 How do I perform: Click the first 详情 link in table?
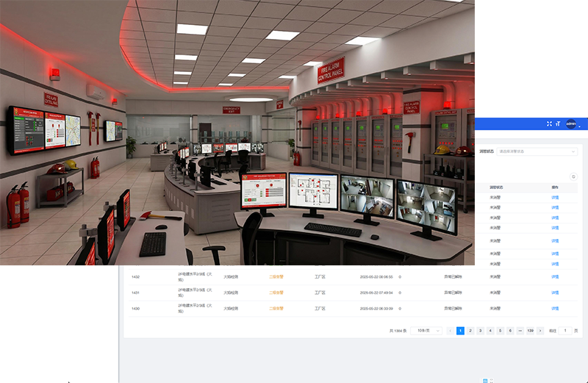click(555, 197)
